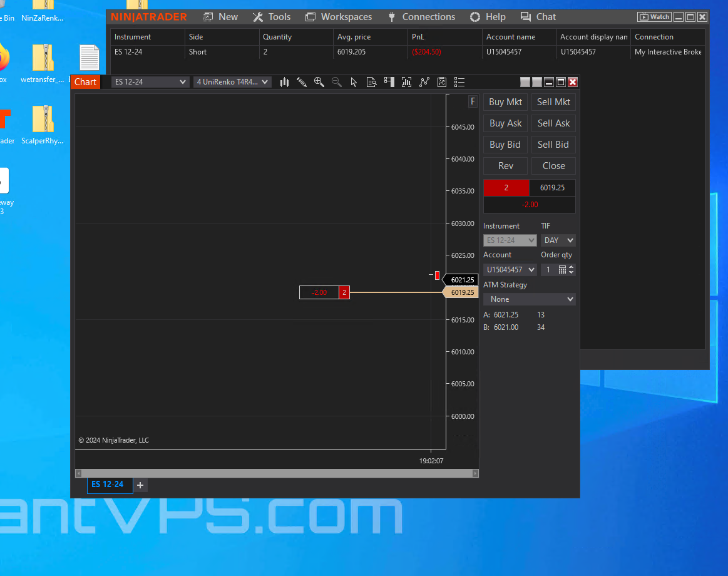The height and width of the screenshot is (576, 728).
Task: Select the cursor pointer tool
Action: pyautogui.click(x=354, y=82)
